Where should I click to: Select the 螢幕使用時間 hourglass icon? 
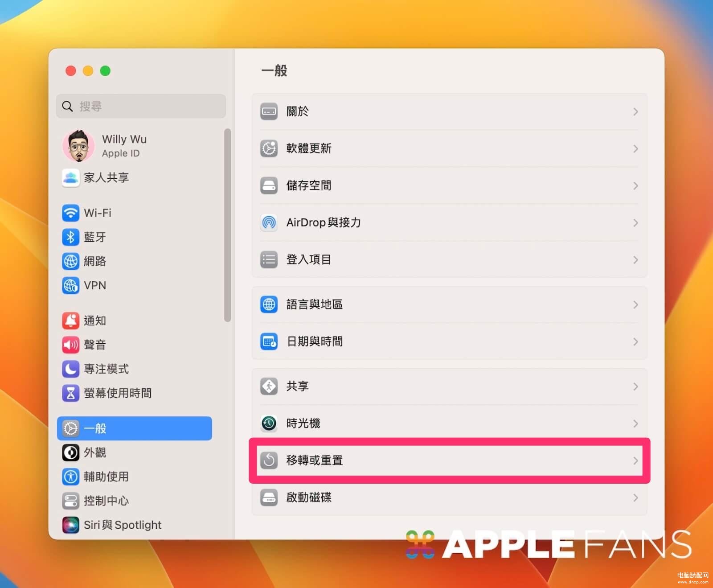[70, 393]
